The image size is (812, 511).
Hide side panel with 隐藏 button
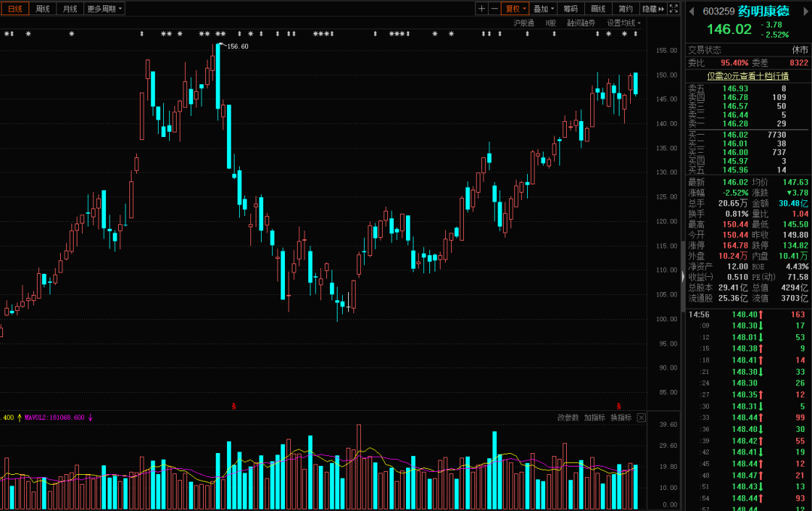pos(653,9)
